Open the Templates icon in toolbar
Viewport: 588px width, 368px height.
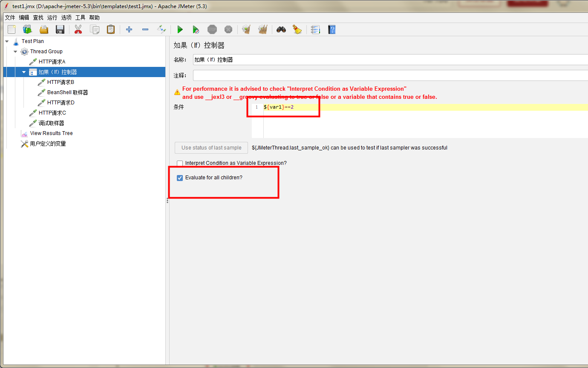pos(27,29)
